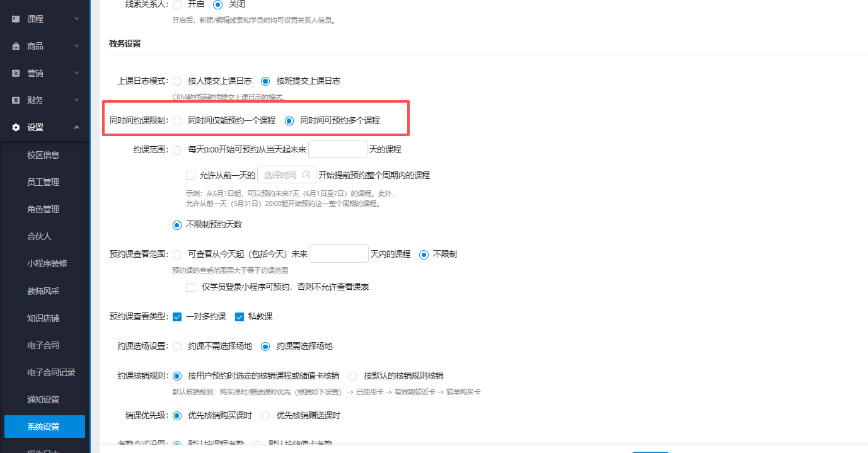Image resolution: width=868 pixels, height=453 pixels.
Task: Click the 营销 sidebar icon
Action: tap(16, 72)
